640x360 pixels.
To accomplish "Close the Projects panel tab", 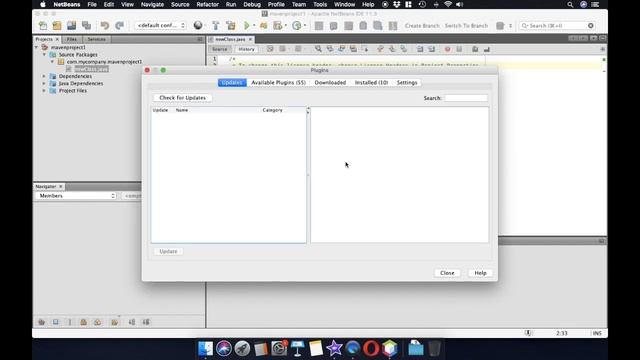I will [57, 39].
